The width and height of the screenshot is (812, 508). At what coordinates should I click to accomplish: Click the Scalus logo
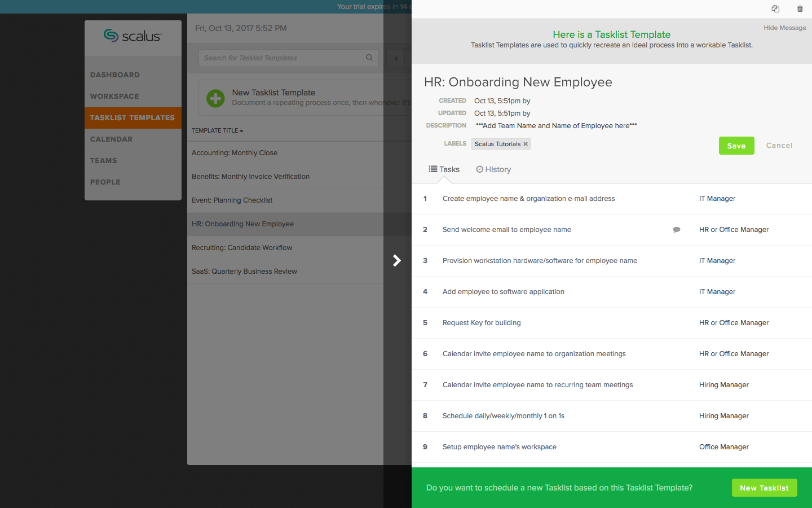coord(133,36)
